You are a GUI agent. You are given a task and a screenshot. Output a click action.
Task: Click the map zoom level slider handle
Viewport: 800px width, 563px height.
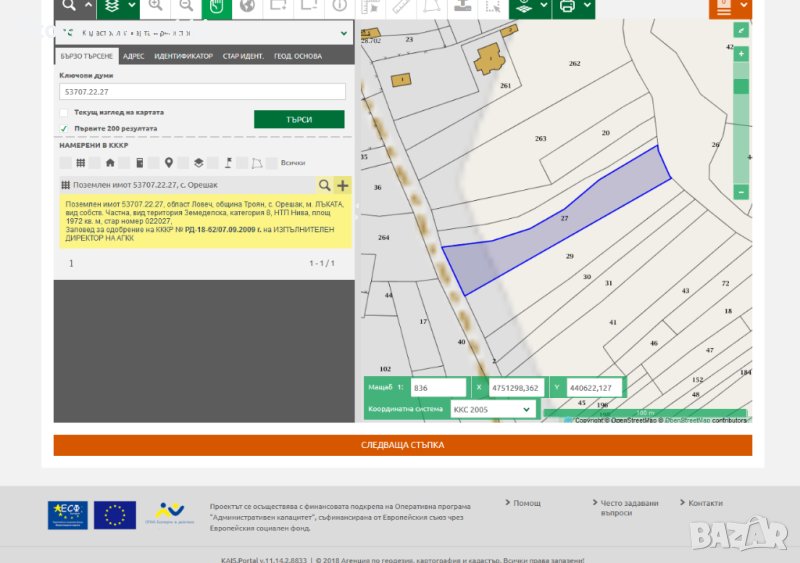(741, 86)
